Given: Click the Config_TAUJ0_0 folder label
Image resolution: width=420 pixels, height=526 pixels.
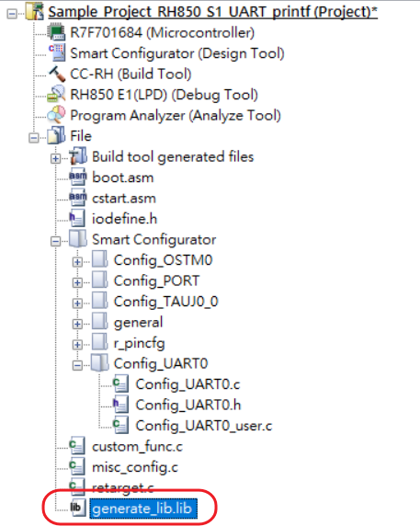Looking at the screenshot, I should 166,302.
